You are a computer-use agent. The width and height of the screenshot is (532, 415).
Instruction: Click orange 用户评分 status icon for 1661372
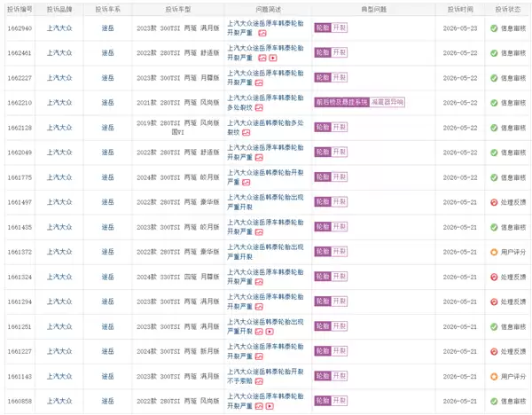click(494, 252)
